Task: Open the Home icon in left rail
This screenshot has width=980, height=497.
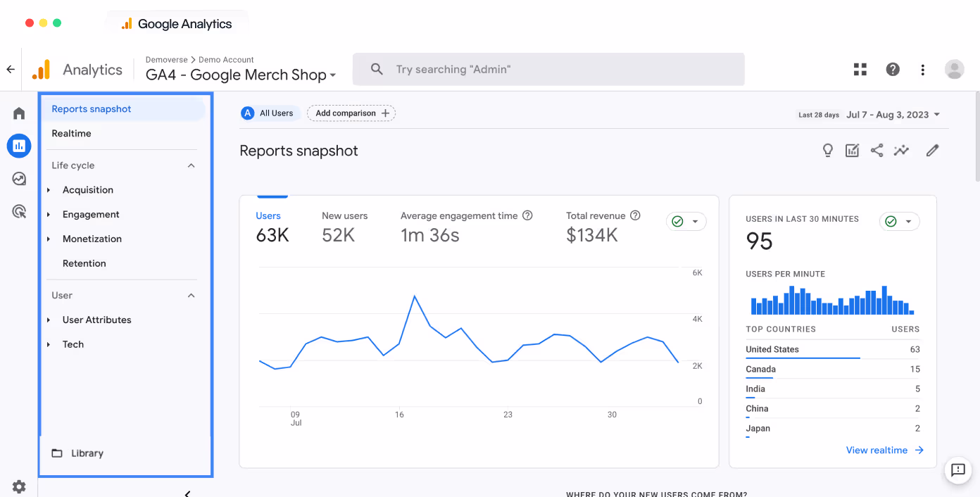Action: pos(19,113)
